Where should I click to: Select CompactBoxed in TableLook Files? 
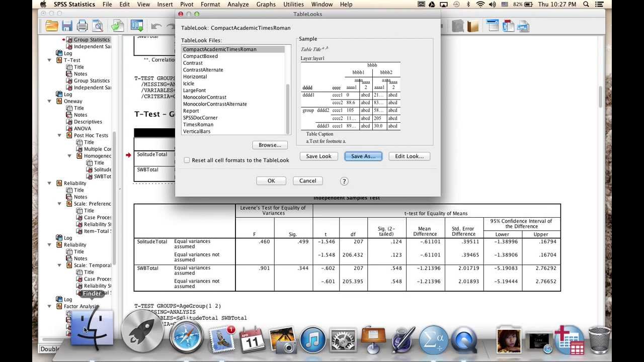[200, 56]
